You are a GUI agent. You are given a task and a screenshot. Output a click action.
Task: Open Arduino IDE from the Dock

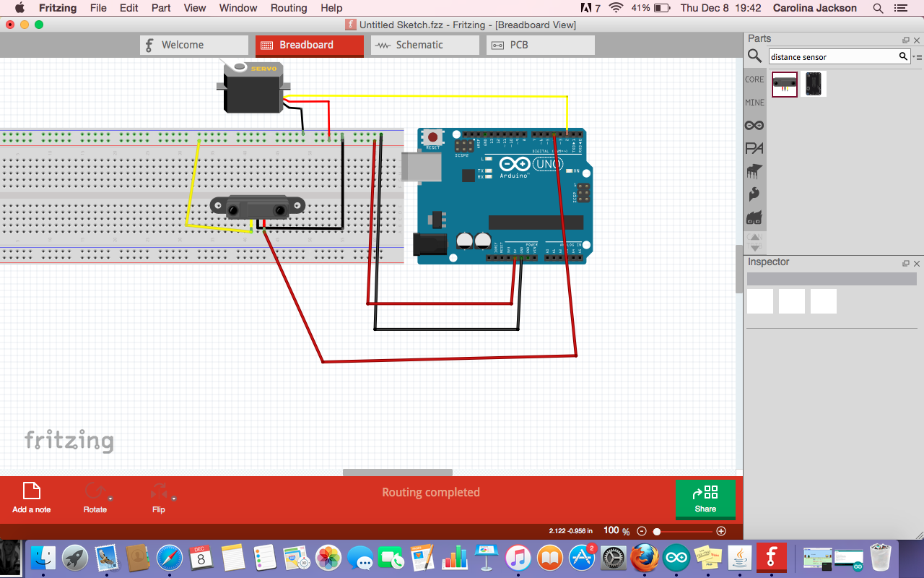click(676, 557)
